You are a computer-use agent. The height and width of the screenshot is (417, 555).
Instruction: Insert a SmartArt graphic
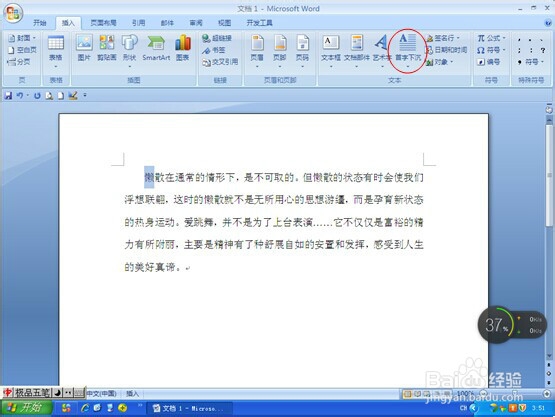pyautogui.click(x=156, y=48)
